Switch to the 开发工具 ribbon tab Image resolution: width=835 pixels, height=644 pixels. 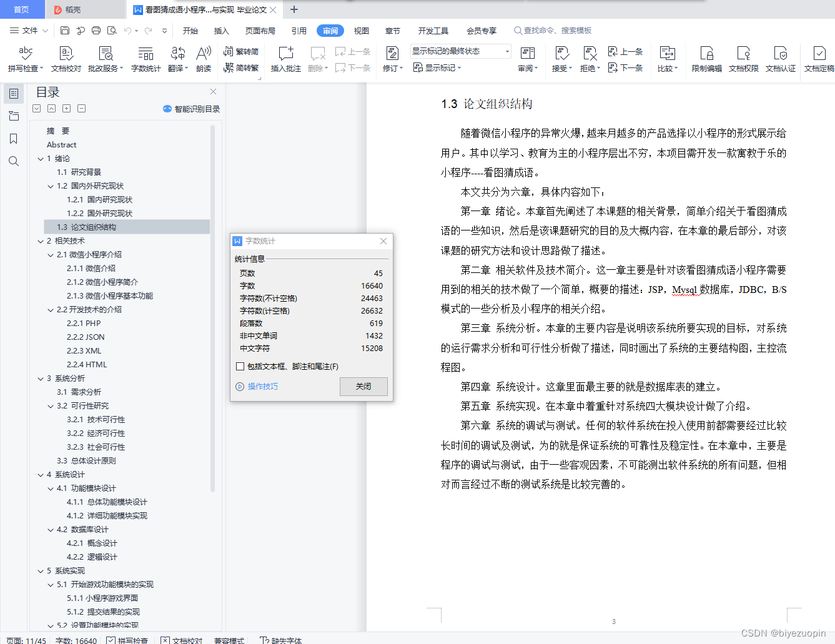433,31
